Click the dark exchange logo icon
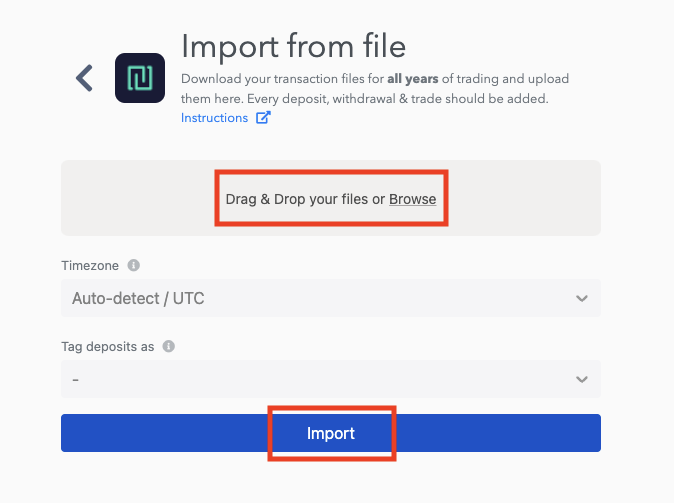 tap(140, 78)
